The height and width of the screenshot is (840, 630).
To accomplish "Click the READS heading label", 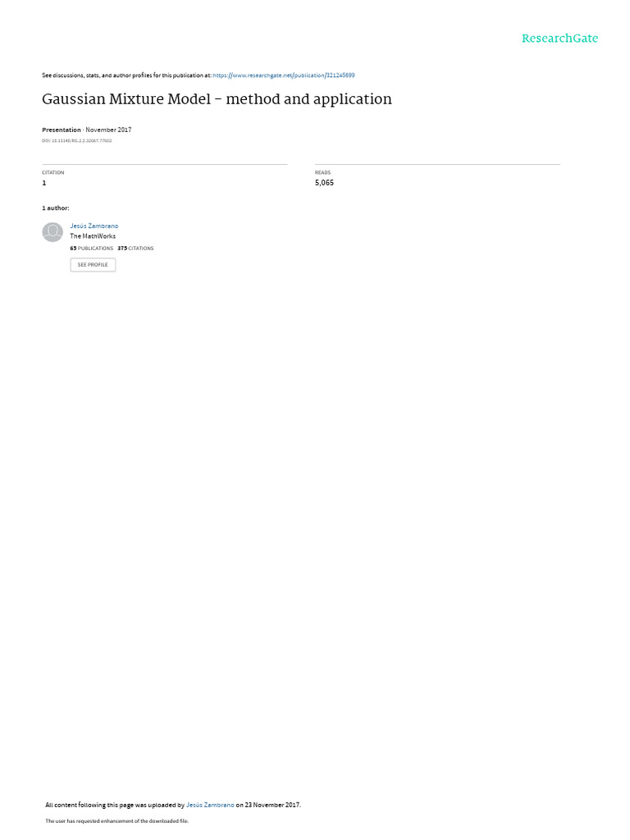I will [x=322, y=172].
